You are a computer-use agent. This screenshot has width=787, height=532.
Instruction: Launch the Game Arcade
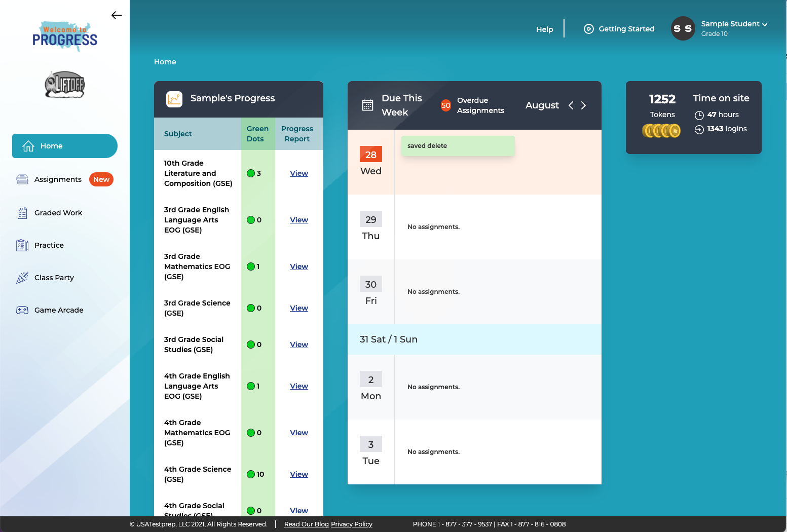point(58,310)
